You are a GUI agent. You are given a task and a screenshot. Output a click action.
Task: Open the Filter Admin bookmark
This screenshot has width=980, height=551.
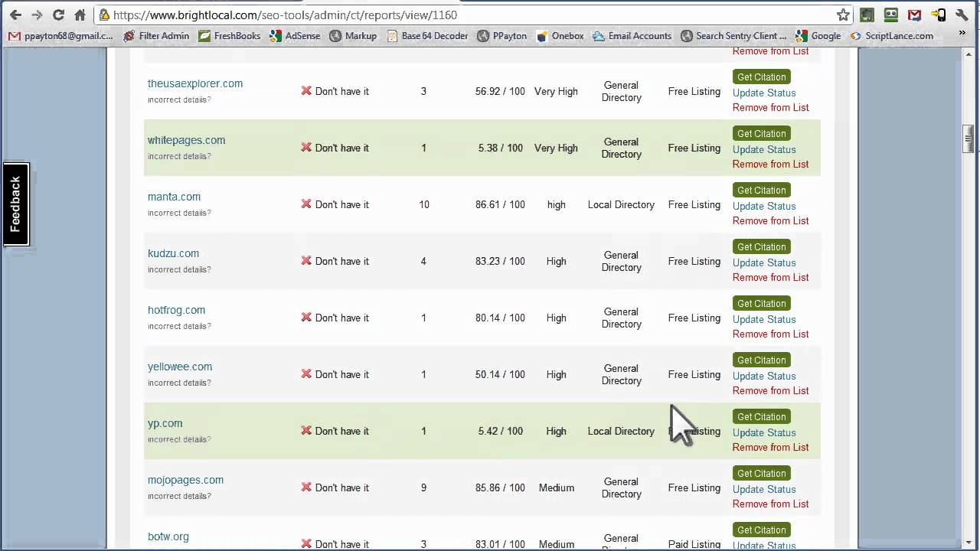coord(156,36)
